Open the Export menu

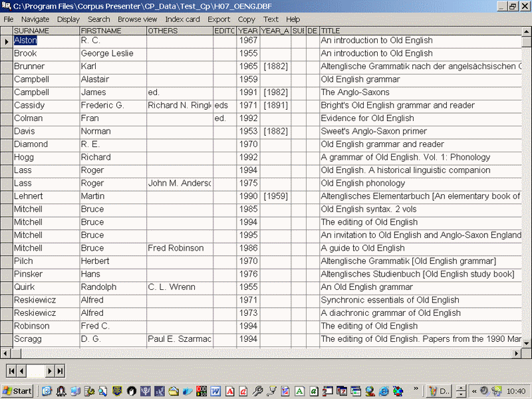[x=219, y=19]
